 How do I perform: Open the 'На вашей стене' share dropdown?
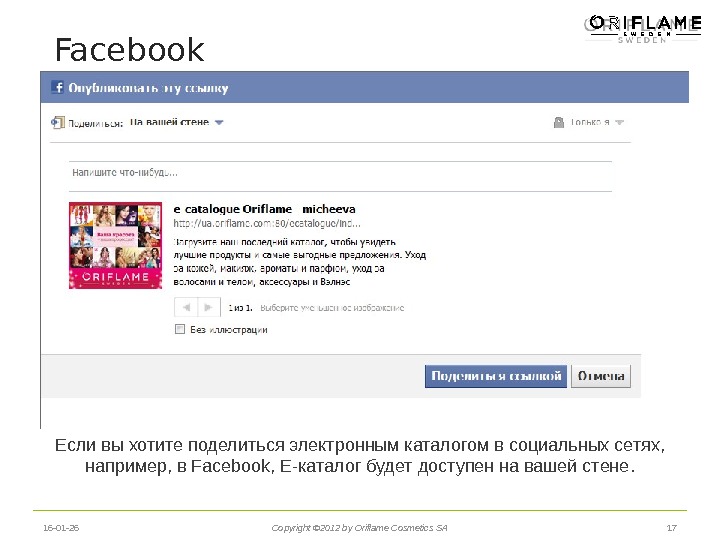coord(176,122)
